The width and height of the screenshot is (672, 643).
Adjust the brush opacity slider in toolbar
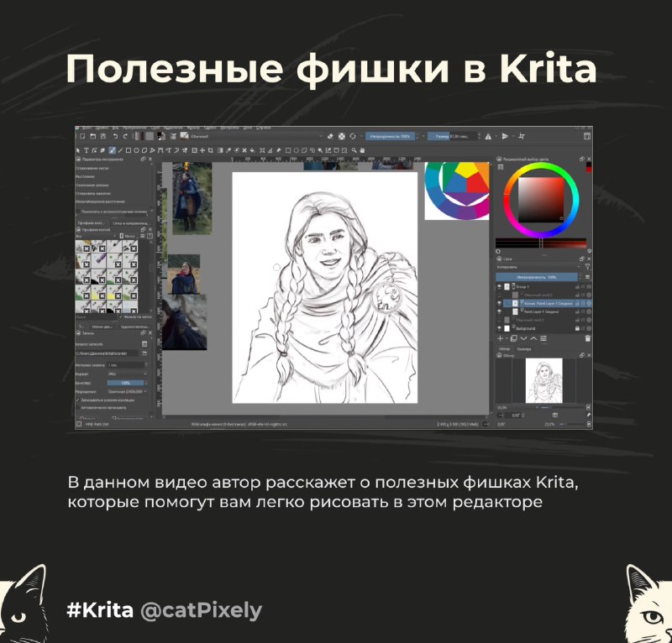pos(390,136)
